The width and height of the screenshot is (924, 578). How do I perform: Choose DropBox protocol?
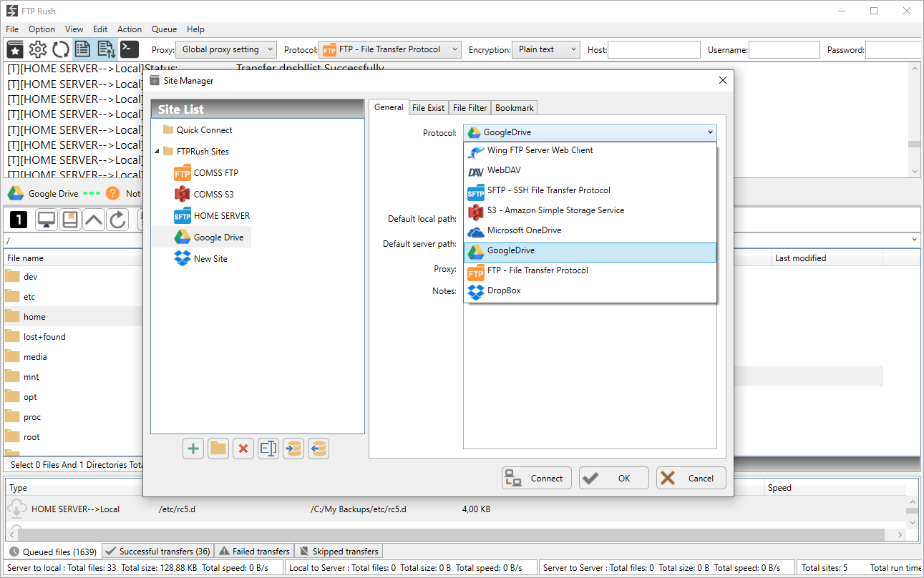[590, 291]
